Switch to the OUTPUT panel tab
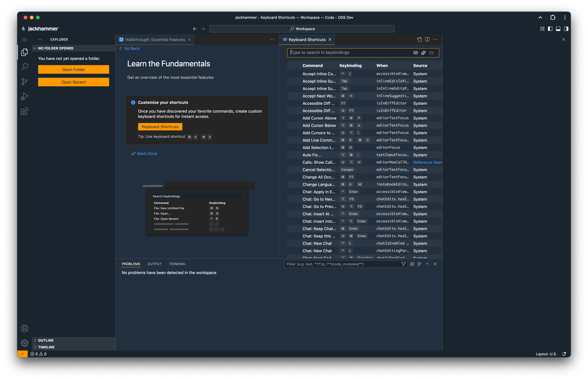588x380 pixels. pyautogui.click(x=155, y=264)
